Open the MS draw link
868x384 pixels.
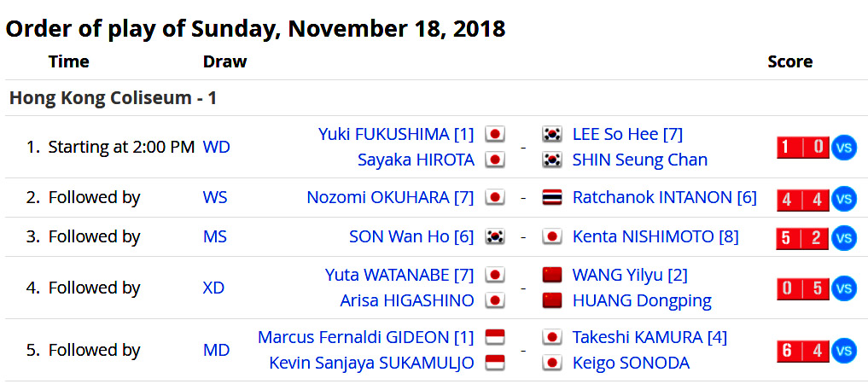pos(215,237)
